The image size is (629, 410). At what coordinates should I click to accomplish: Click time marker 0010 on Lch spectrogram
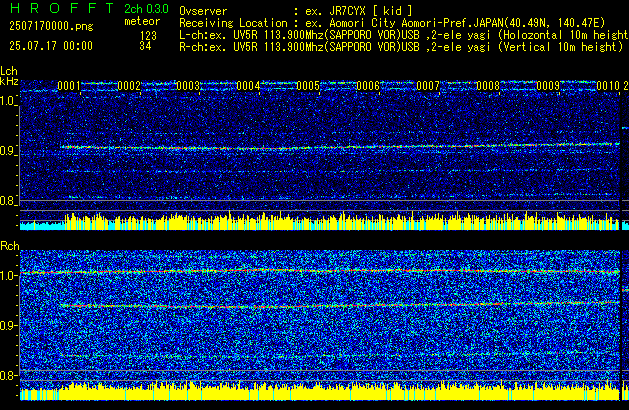tap(608, 86)
